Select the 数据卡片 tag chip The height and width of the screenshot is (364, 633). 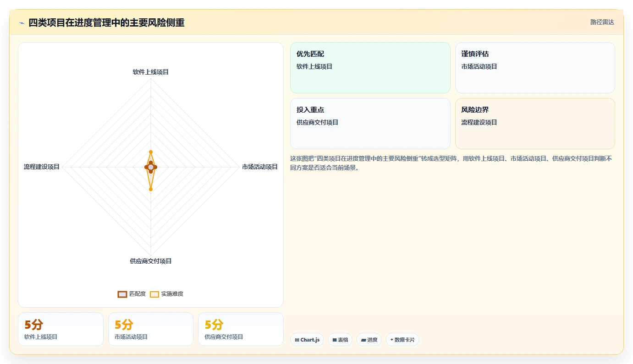click(x=402, y=340)
